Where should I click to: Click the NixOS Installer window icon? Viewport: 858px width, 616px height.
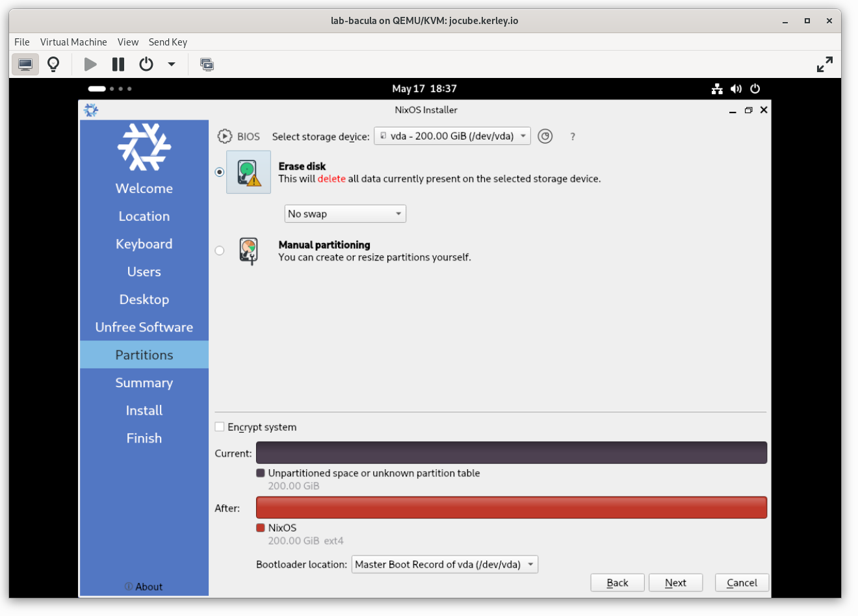coord(91,110)
